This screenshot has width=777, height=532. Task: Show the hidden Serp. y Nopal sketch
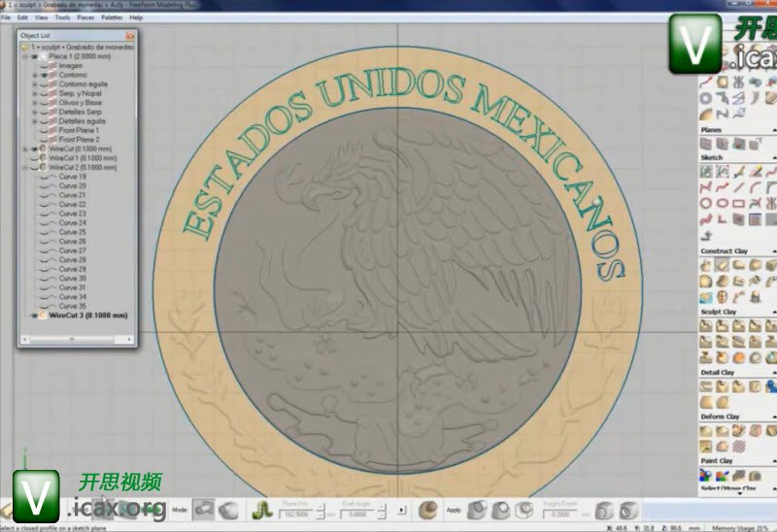pyautogui.click(x=44, y=93)
